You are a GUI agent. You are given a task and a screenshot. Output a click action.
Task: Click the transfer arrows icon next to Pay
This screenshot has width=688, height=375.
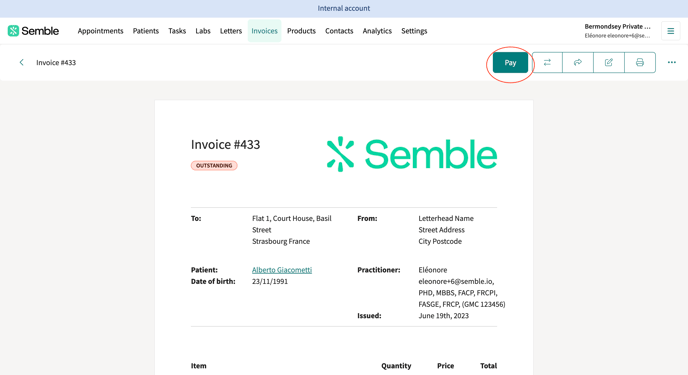pos(547,62)
